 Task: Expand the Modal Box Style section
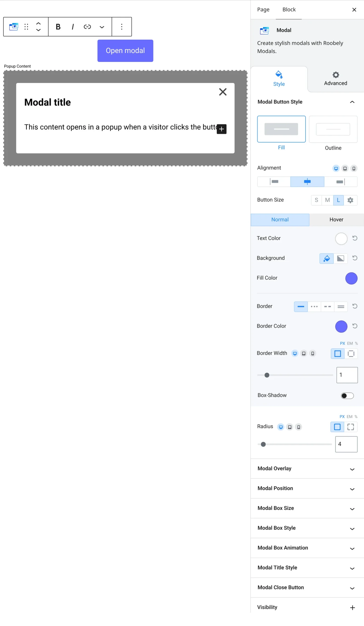pyautogui.click(x=307, y=528)
